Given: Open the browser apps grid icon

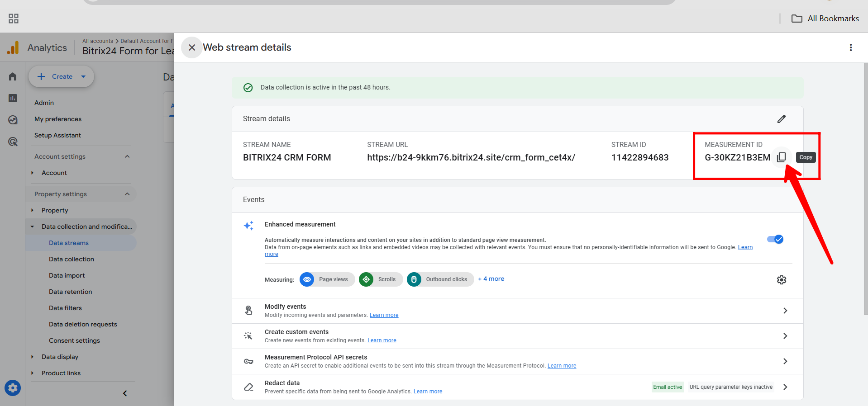Looking at the screenshot, I should coord(14,19).
